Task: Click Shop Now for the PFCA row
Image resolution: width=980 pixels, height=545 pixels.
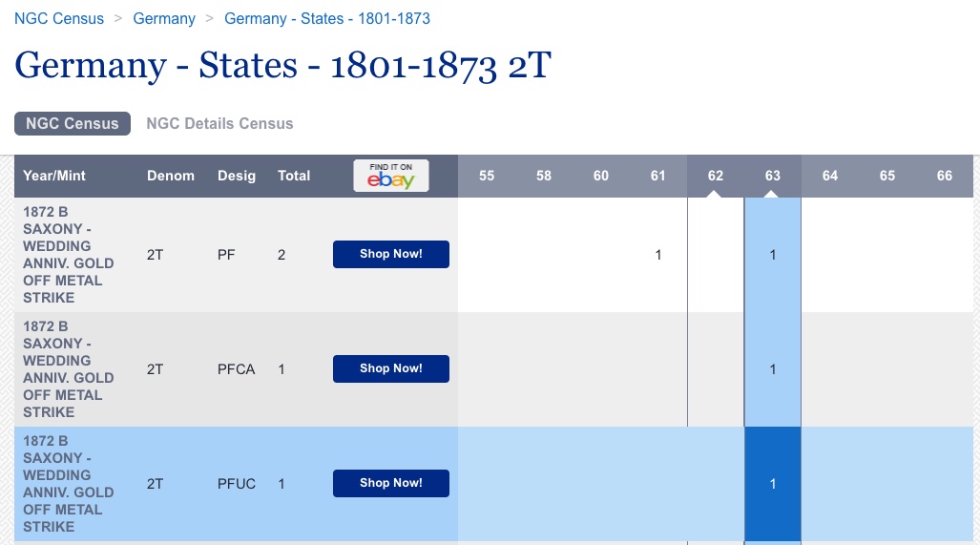Action: (390, 368)
